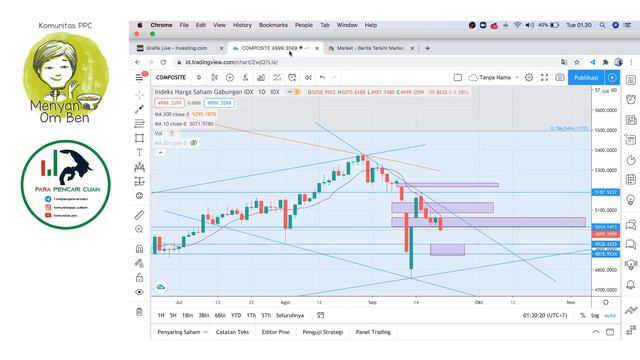Toggle MA 20 indicator visibility eye
The image size is (640, 360).
(x=194, y=143)
